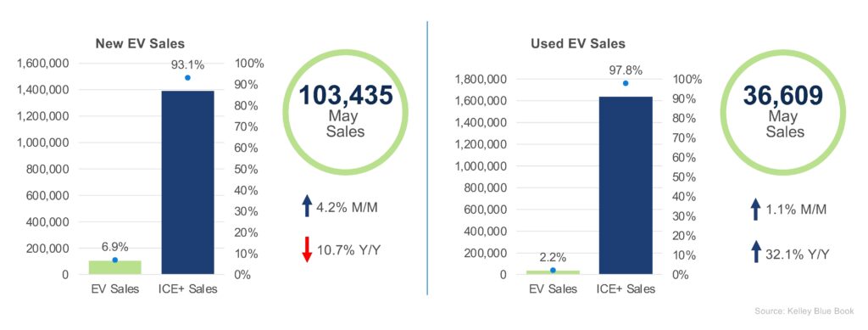The height and width of the screenshot is (330, 868).
Task: Select the 2.2% data point marker
Action: click(x=553, y=271)
